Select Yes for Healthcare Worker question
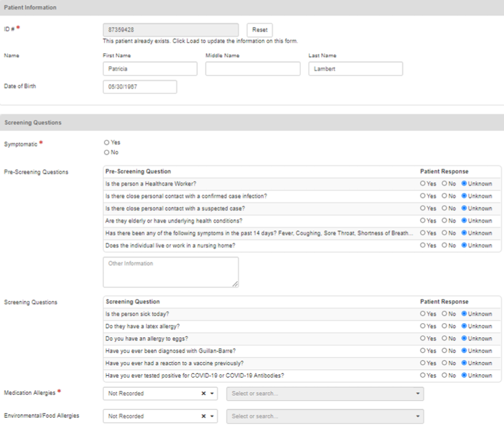This screenshot has height=433, width=504. (x=423, y=183)
